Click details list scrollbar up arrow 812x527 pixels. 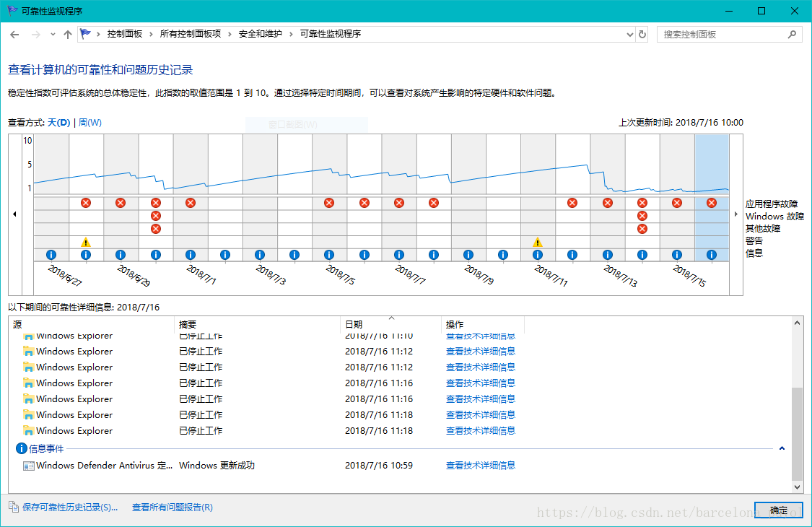[x=797, y=323]
